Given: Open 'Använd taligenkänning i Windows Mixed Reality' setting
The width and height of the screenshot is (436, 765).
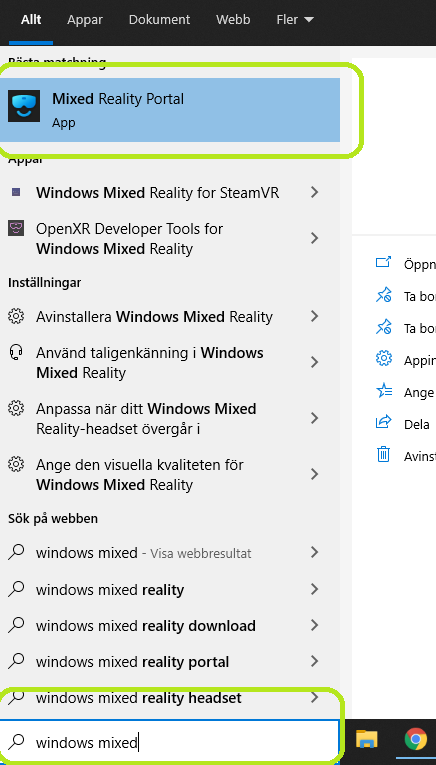Looking at the screenshot, I should click(x=170, y=362).
